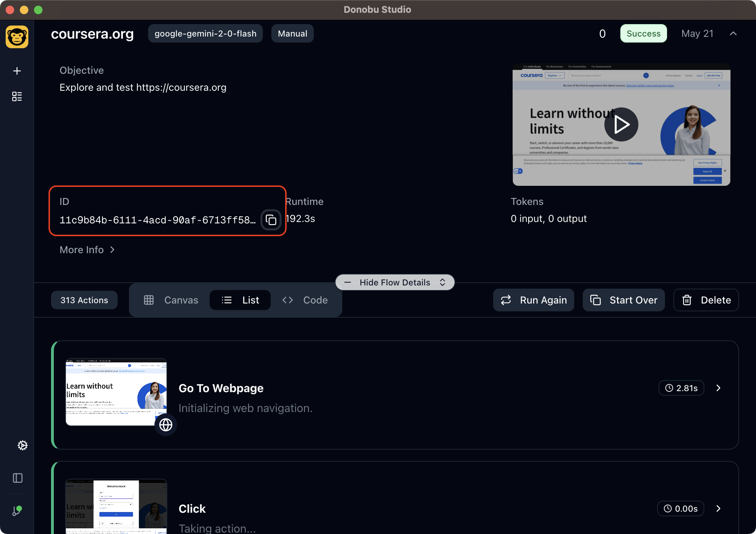Expand the Go To Webpage action chevron
The width and height of the screenshot is (756, 534).
[x=718, y=388]
